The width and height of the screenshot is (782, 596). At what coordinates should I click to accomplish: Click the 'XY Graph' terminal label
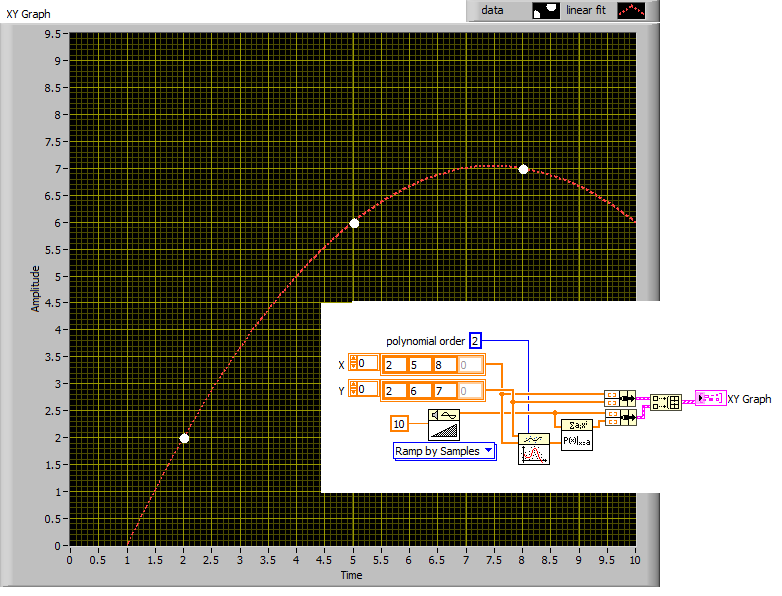[x=749, y=399]
